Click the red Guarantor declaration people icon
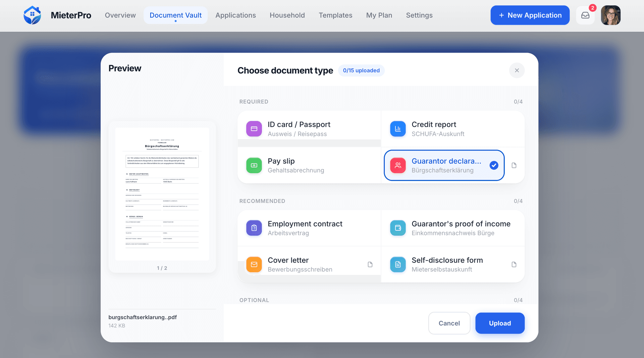The height and width of the screenshot is (358, 644). point(398,165)
